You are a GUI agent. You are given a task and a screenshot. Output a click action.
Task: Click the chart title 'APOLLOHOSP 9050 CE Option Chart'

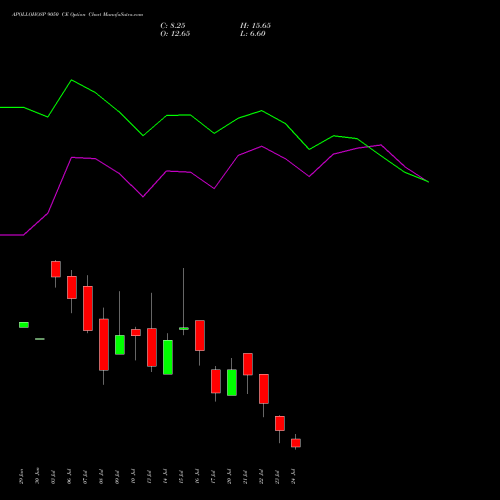pos(56,15)
